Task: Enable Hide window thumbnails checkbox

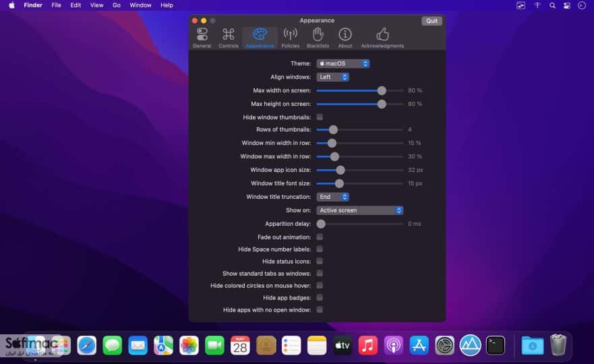Action: [320, 117]
